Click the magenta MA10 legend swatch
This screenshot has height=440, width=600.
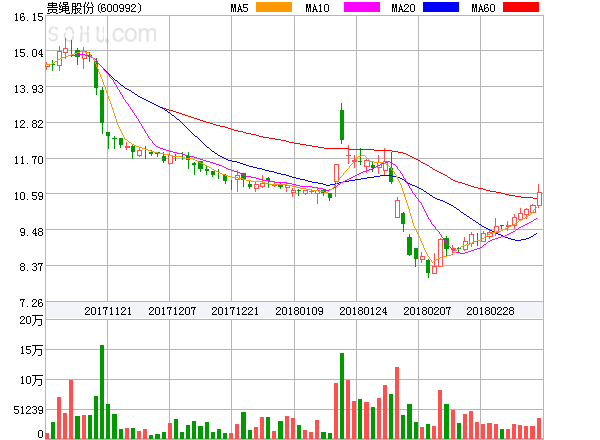362,7
